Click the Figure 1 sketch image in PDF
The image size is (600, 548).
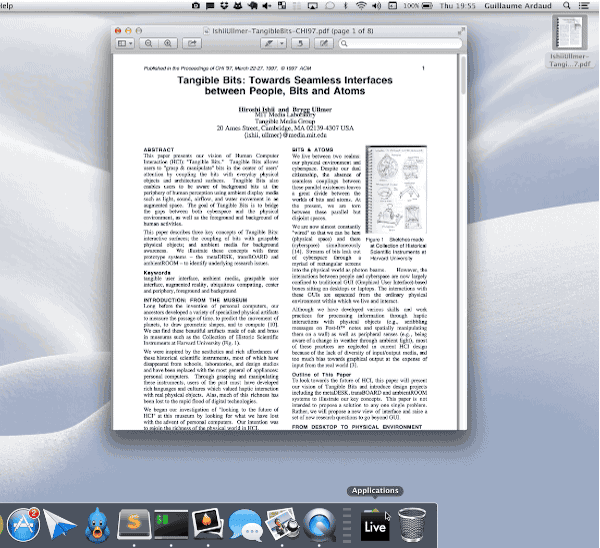[x=396, y=189]
